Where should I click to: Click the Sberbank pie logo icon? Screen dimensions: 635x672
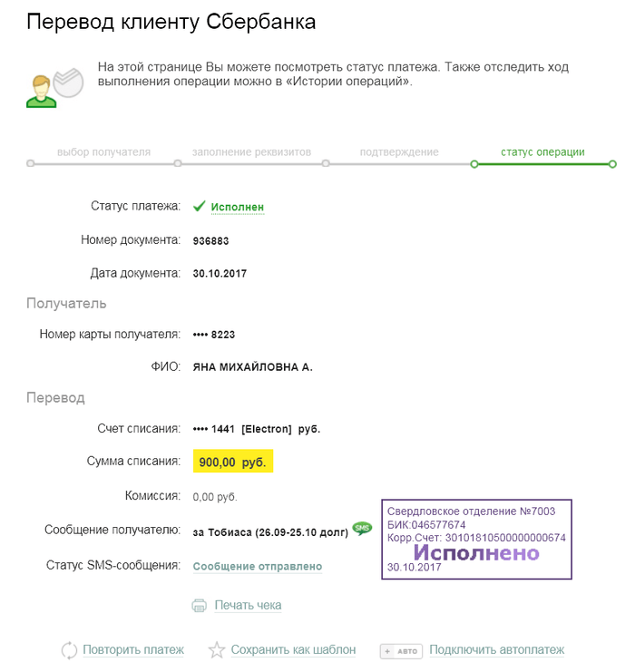click(x=68, y=81)
